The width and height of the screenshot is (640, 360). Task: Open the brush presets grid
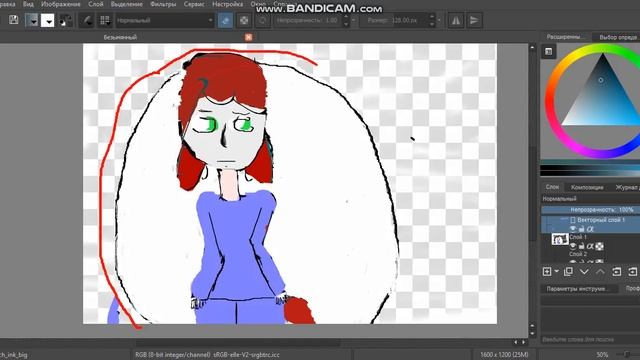[x=105, y=20]
